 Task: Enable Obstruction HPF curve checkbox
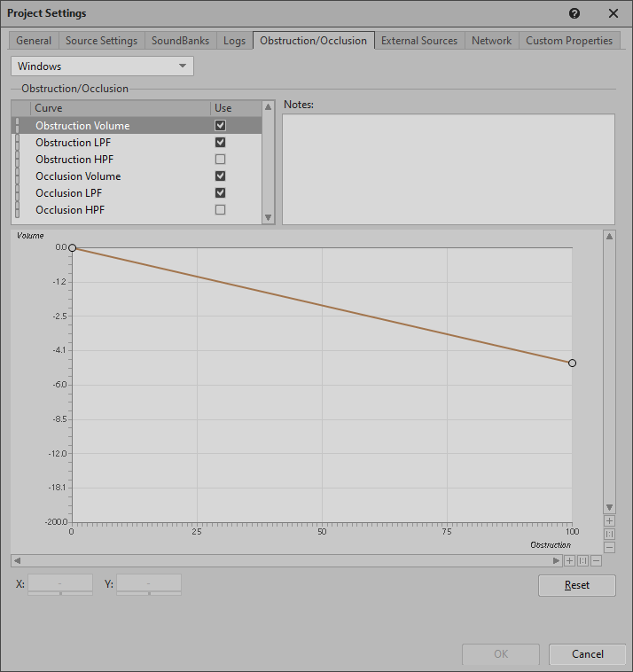pos(220,160)
